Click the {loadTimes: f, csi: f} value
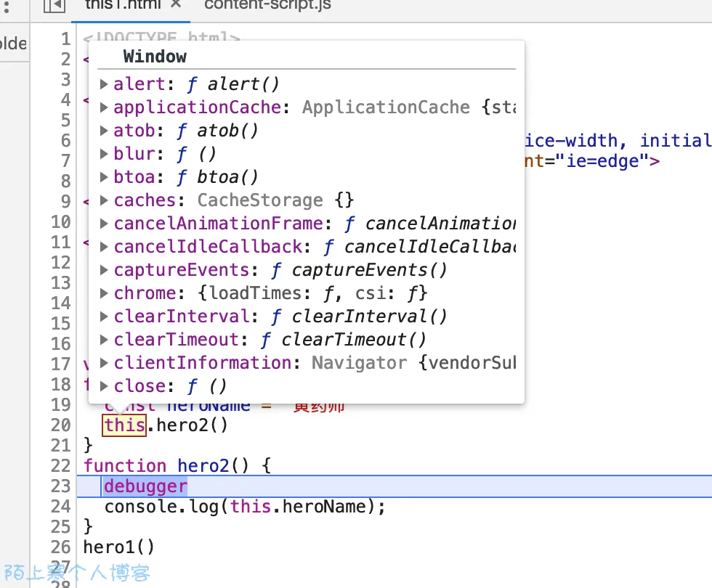This screenshot has height=588, width=712. [312, 293]
